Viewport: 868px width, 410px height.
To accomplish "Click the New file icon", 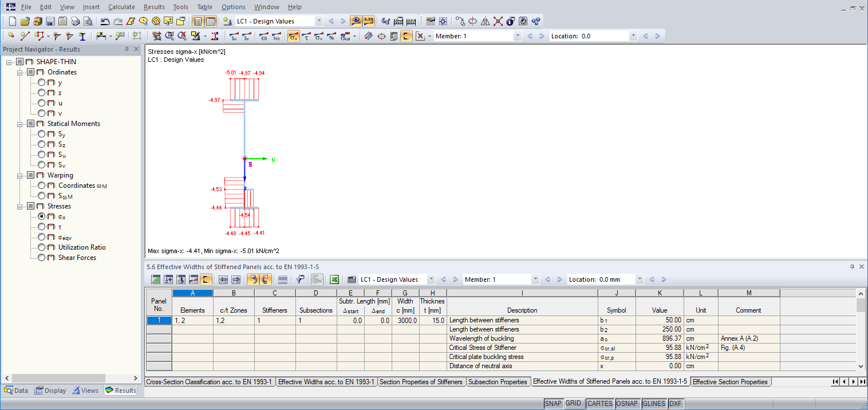I will click(13, 21).
